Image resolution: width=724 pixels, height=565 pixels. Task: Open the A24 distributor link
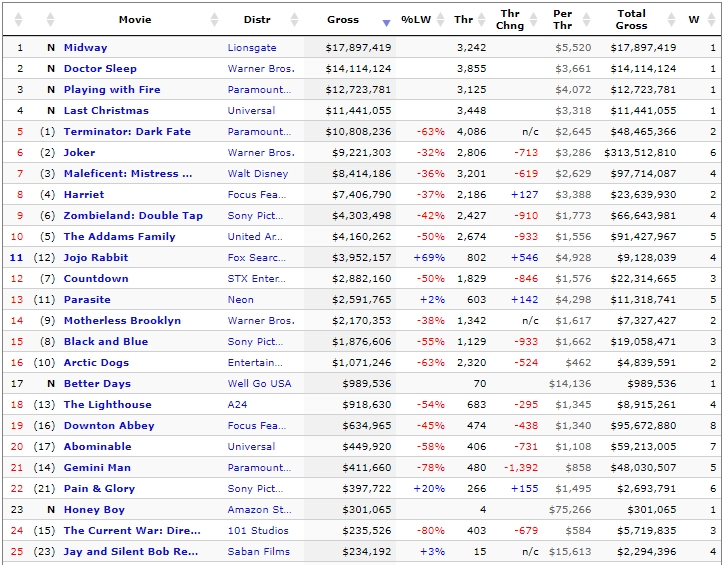[x=237, y=404]
